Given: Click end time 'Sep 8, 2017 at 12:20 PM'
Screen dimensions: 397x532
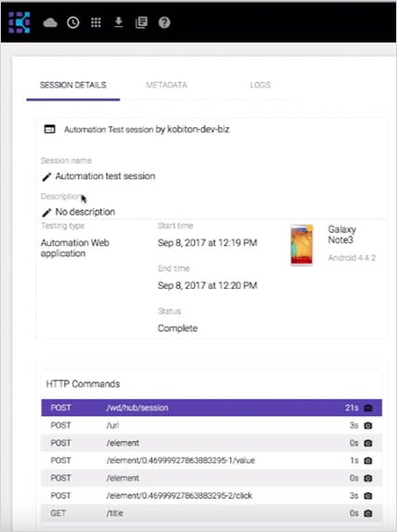Looking at the screenshot, I should point(207,286).
